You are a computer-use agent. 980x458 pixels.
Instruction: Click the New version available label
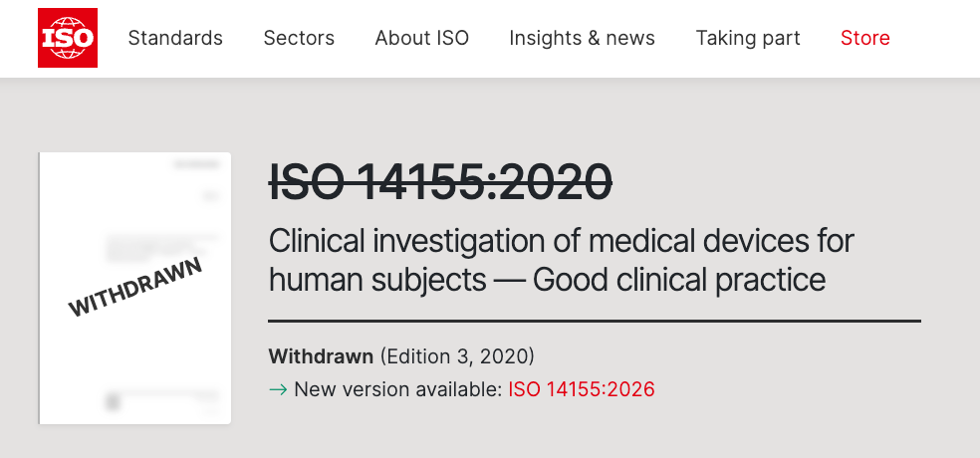(397, 389)
